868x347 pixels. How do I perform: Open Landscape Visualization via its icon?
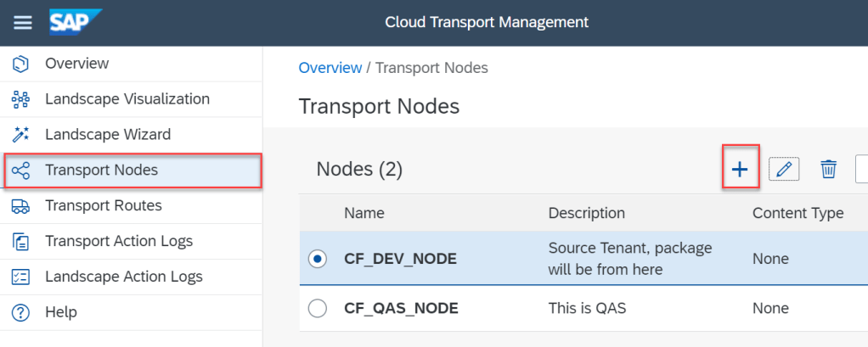21,99
